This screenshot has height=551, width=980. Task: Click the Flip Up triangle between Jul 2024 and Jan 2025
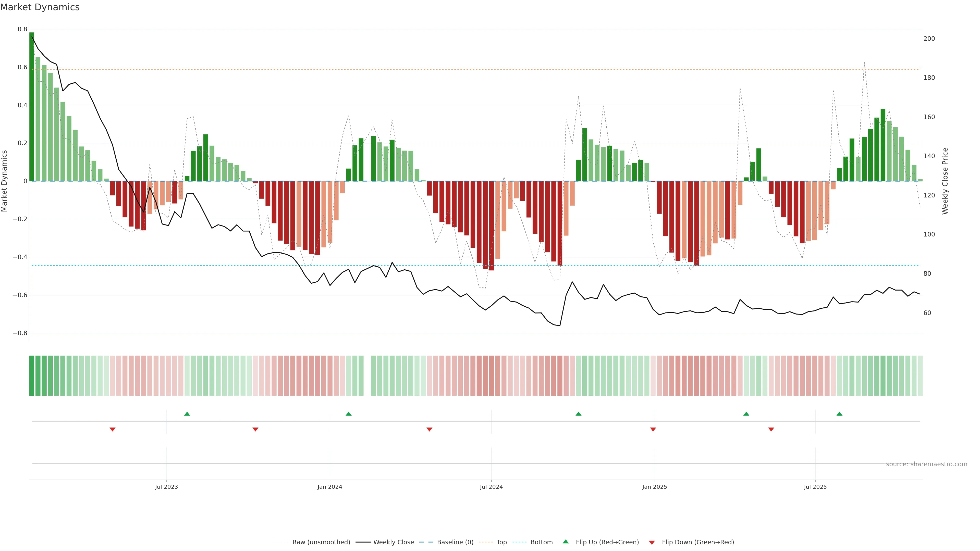tap(578, 414)
